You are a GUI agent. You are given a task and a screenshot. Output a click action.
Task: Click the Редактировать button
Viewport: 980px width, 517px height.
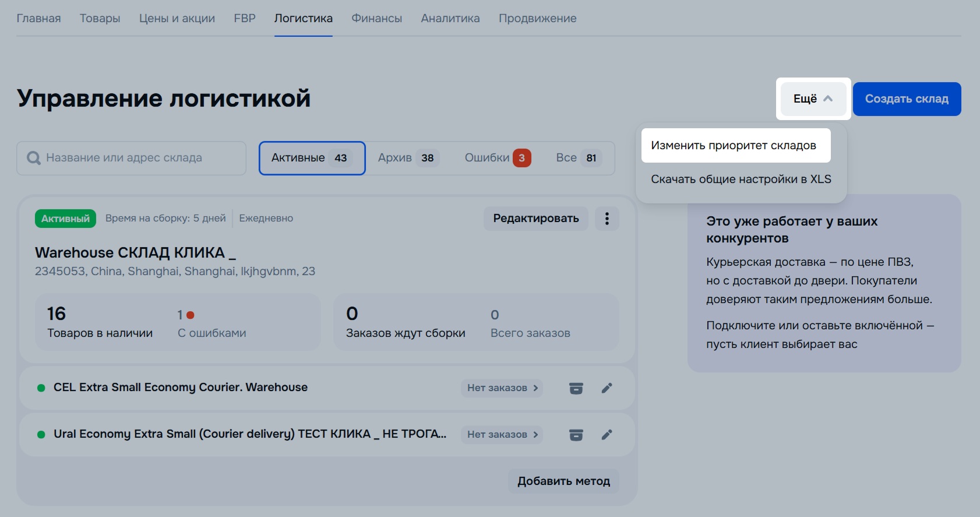[x=535, y=219]
